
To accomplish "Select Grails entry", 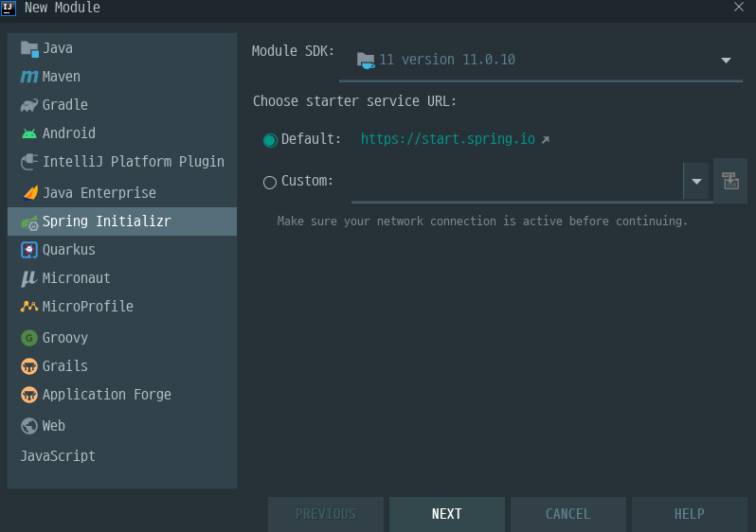I will [x=122, y=366].
